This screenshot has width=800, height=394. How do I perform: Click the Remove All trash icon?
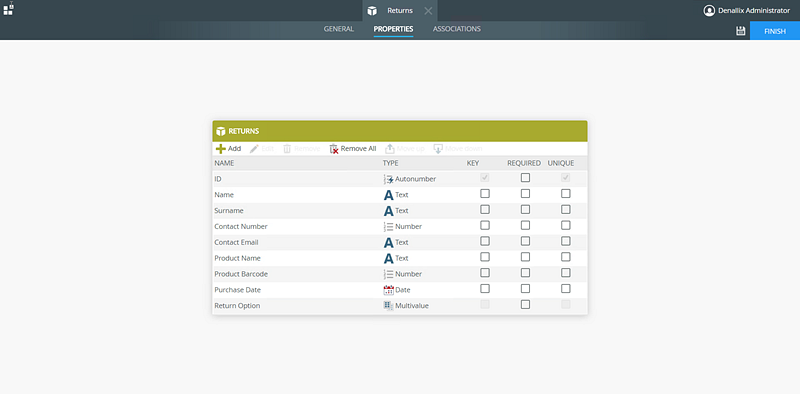pos(334,149)
